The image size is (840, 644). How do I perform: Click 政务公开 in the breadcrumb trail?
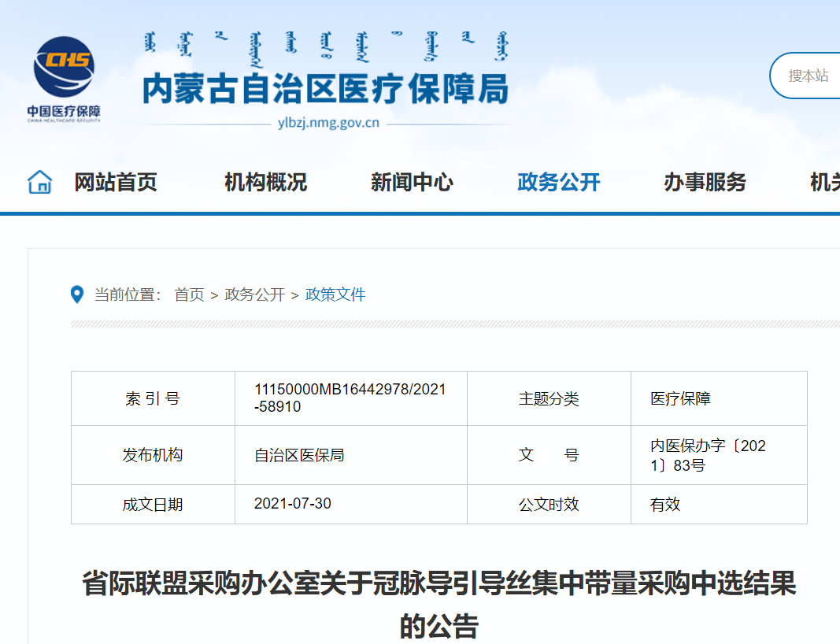(254, 294)
